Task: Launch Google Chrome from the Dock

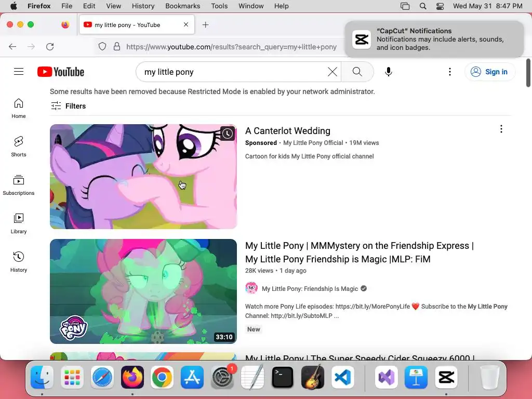Action: pos(162,377)
